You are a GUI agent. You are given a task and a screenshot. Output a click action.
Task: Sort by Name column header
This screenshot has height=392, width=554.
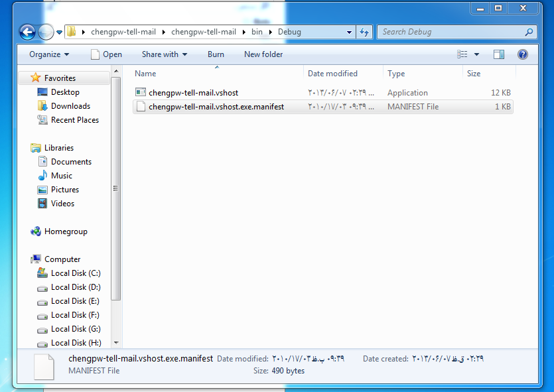(x=217, y=74)
